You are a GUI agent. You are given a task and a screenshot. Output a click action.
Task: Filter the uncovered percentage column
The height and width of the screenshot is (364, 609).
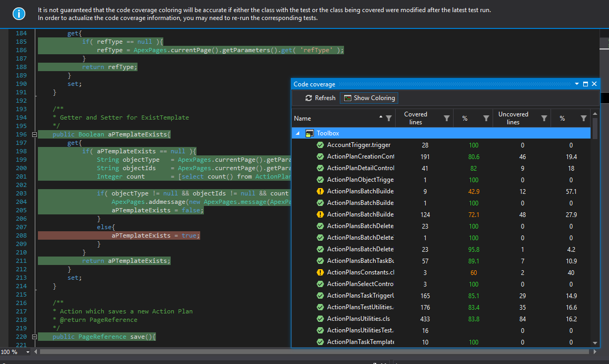point(583,119)
